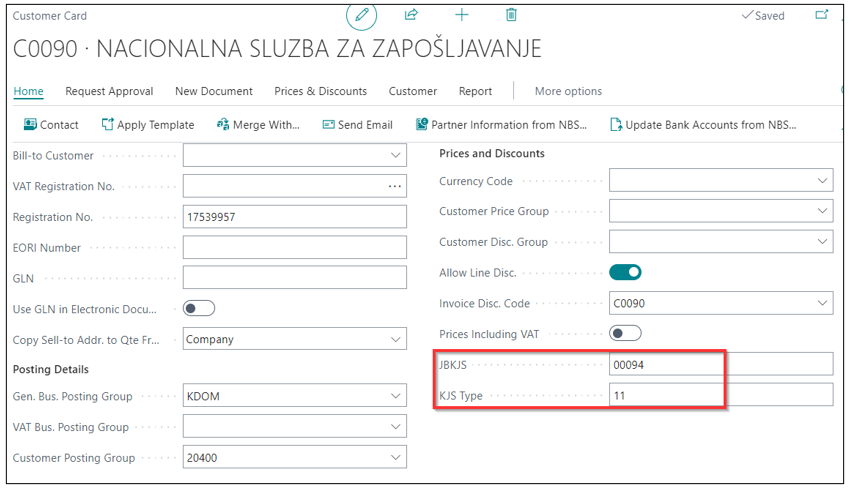
Task: Open New Document menu
Action: click(x=214, y=91)
